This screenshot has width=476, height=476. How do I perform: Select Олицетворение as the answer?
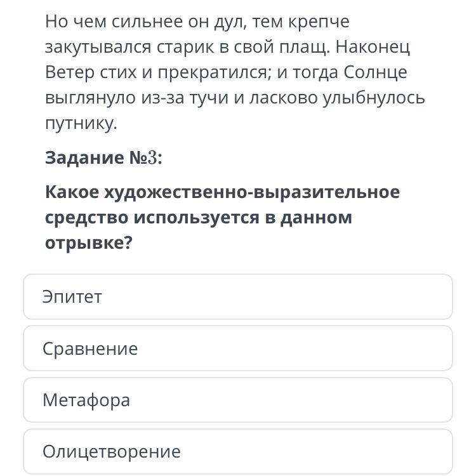click(x=237, y=451)
